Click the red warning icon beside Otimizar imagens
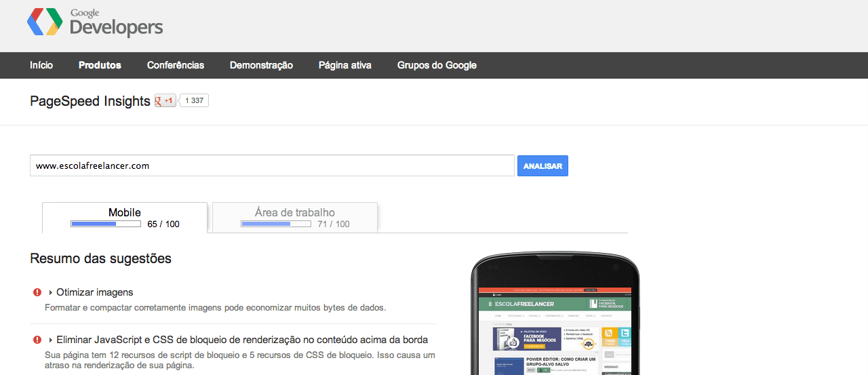868x375 pixels. click(37, 292)
